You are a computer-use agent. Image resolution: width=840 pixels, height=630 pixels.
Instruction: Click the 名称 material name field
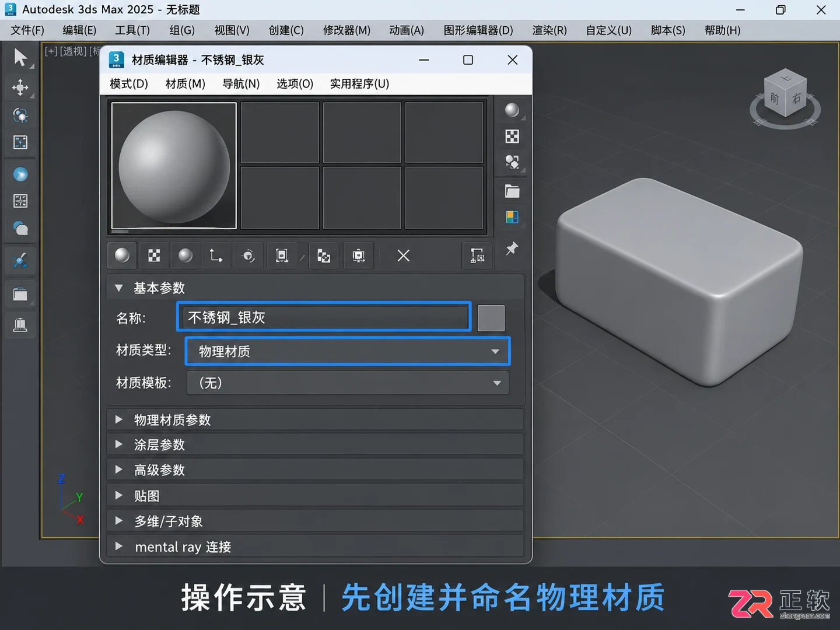point(324,317)
